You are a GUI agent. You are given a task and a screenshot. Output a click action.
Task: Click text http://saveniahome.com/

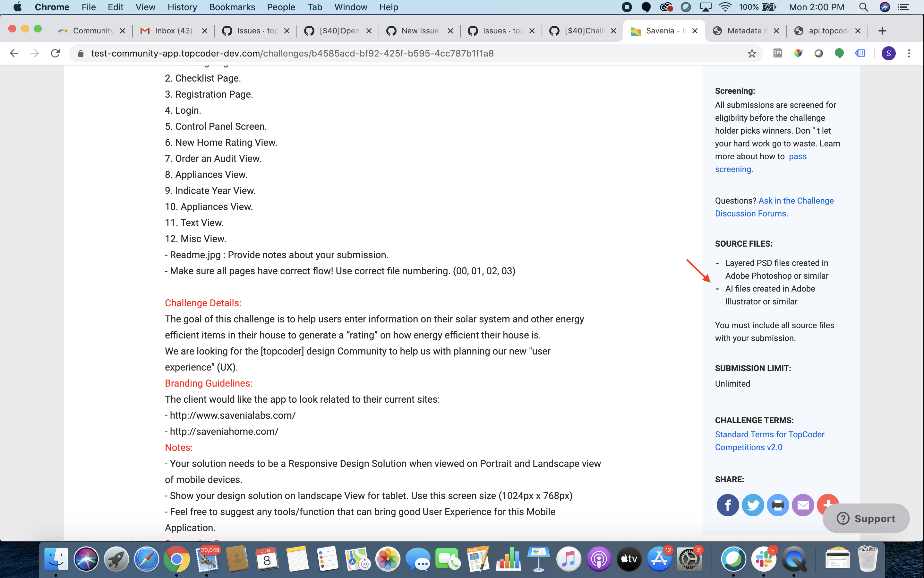[224, 431]
